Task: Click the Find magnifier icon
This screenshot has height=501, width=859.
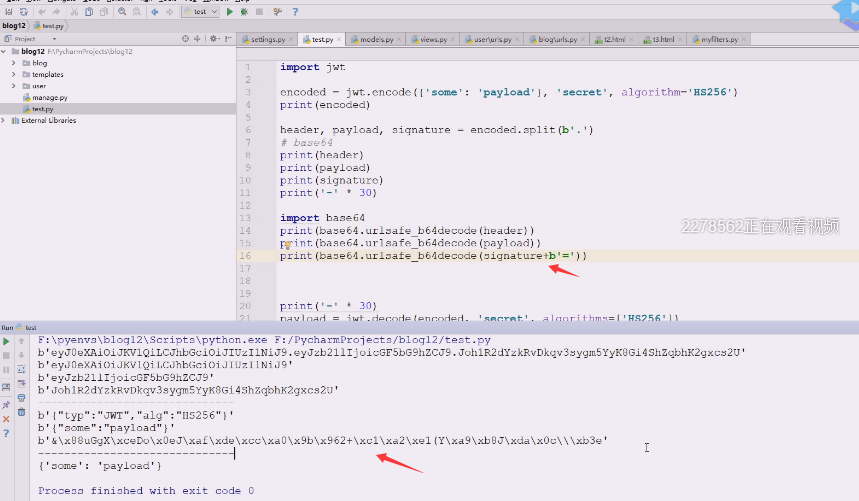Action: pyautogui.click(x=122, y=11)
